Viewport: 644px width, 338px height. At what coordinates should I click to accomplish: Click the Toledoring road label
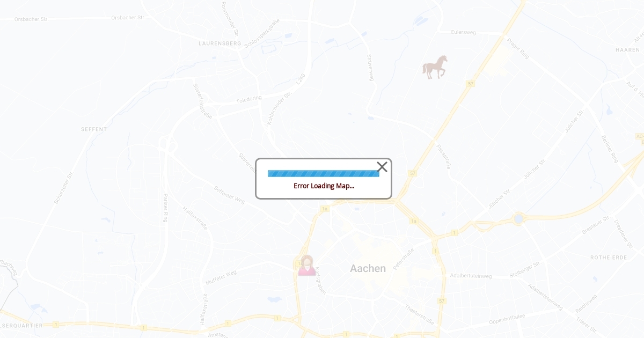(x=249, y=100)
